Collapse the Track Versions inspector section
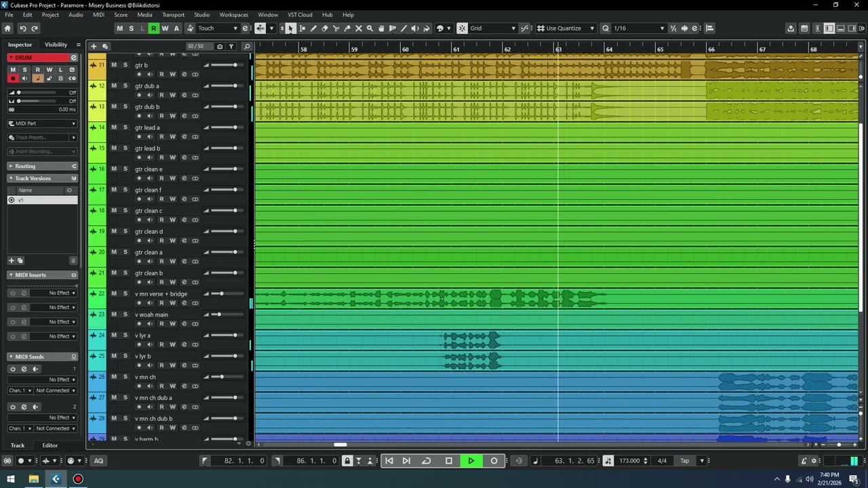This screenshot has width=868, height=488. (42, 178)
